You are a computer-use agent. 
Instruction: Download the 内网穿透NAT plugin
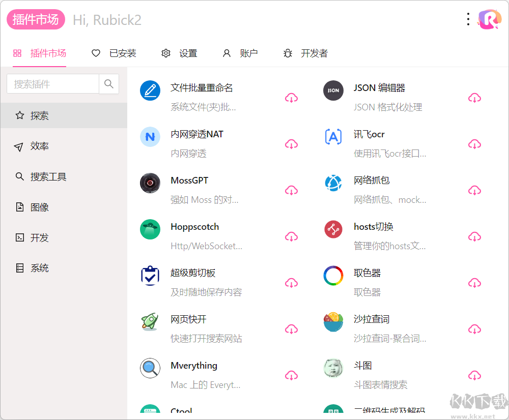click(x=291, y=144)
